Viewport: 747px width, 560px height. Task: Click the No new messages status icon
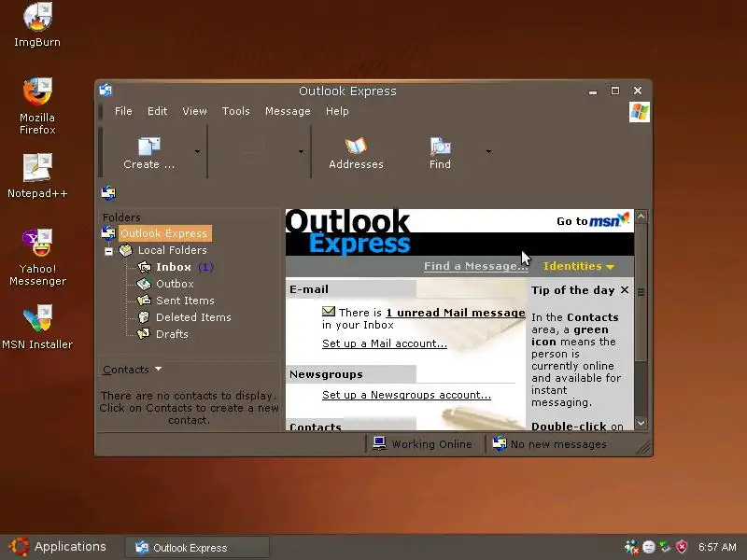[x=500, y=443]
